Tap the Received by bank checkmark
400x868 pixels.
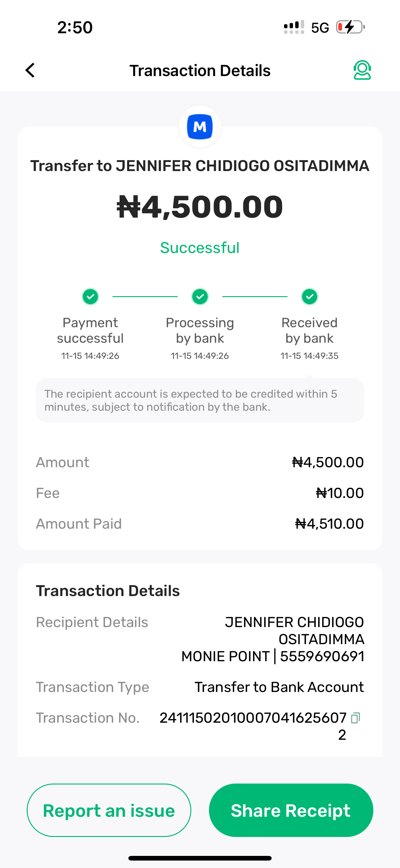tap(309, 296)
